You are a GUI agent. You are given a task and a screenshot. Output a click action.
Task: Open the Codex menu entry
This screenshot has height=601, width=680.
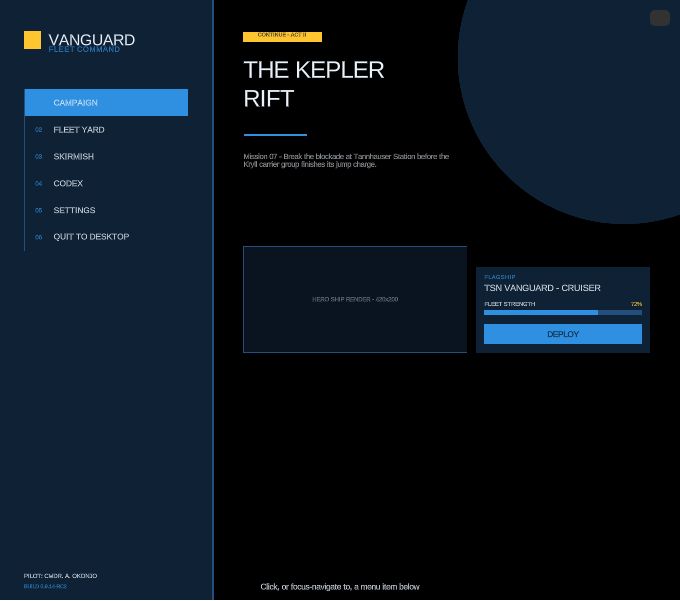(106, 183)
